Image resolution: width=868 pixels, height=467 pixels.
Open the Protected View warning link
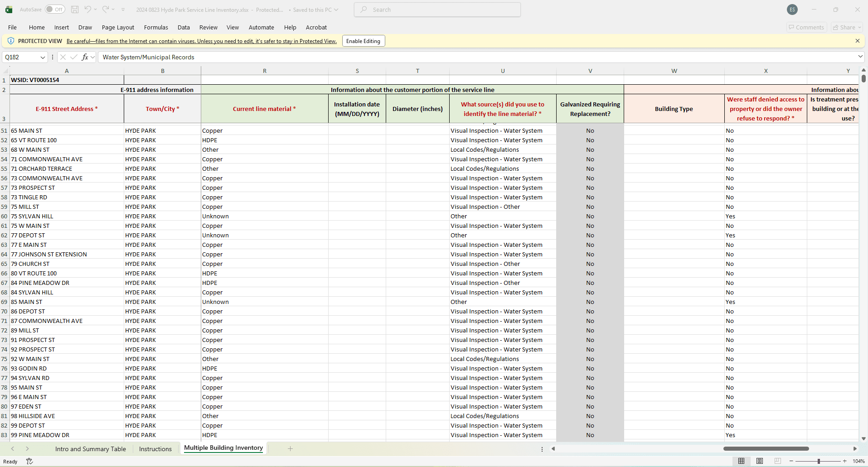click(202, 41)
